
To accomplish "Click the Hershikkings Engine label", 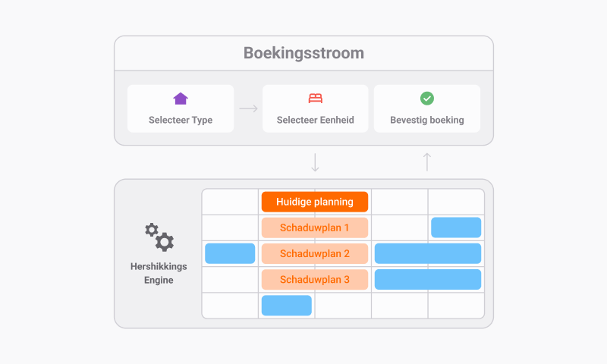I will pyautogui.click(x=160, y=273).
